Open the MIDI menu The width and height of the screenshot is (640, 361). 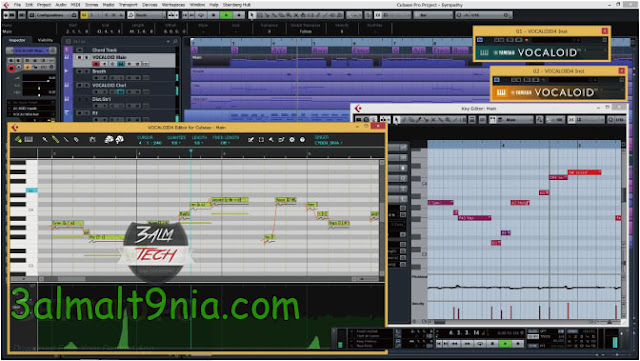(76, 5)
